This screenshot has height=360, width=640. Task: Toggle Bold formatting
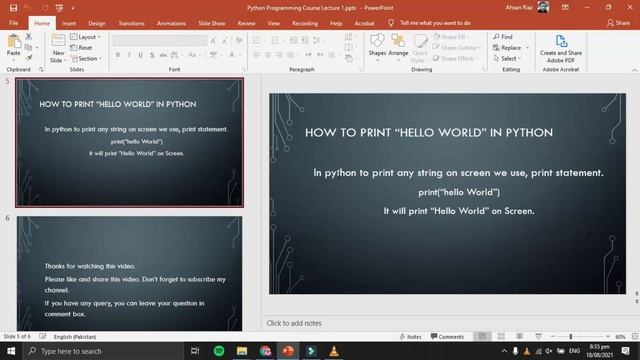[x=118, y=55]
